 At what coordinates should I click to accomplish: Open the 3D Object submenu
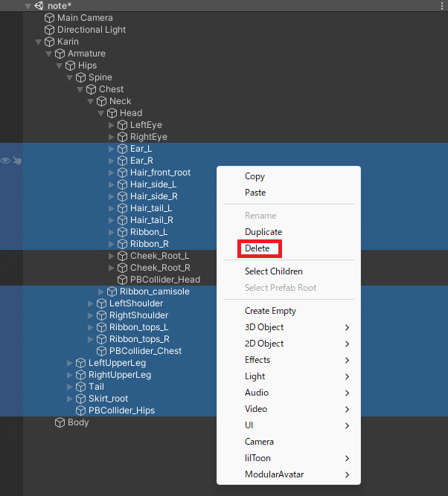pos(289,327)
